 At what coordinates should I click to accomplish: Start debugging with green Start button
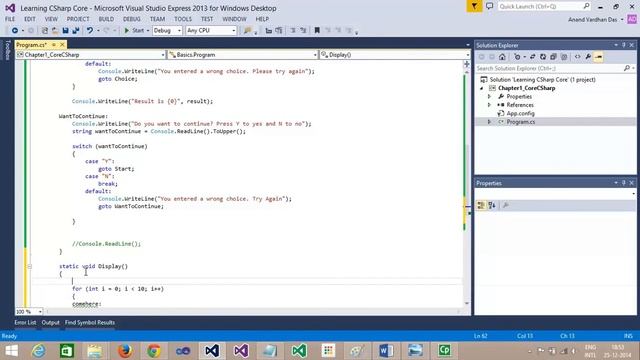coord(134,30)
